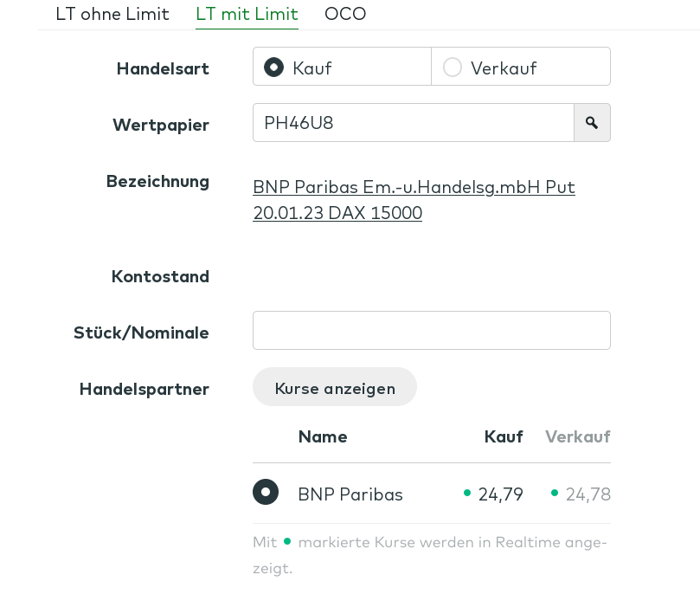Click green dot in the realtime footnote

pos(287,541)
